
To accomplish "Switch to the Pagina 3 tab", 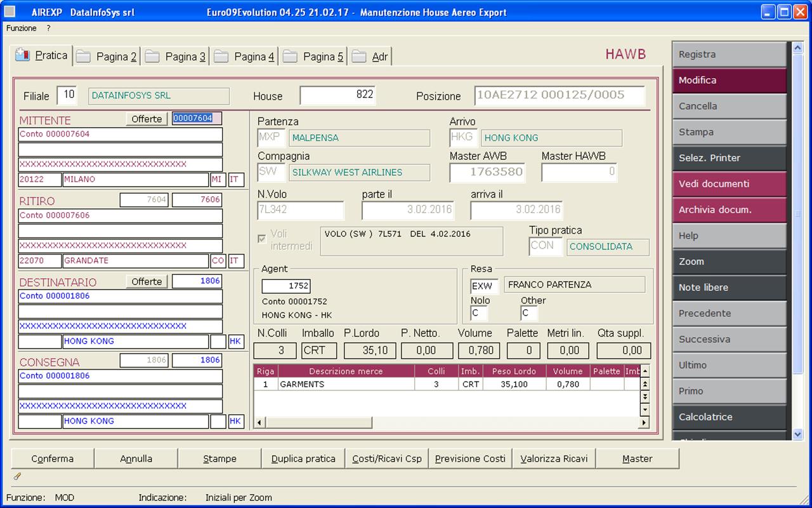I will pos(176,57).
